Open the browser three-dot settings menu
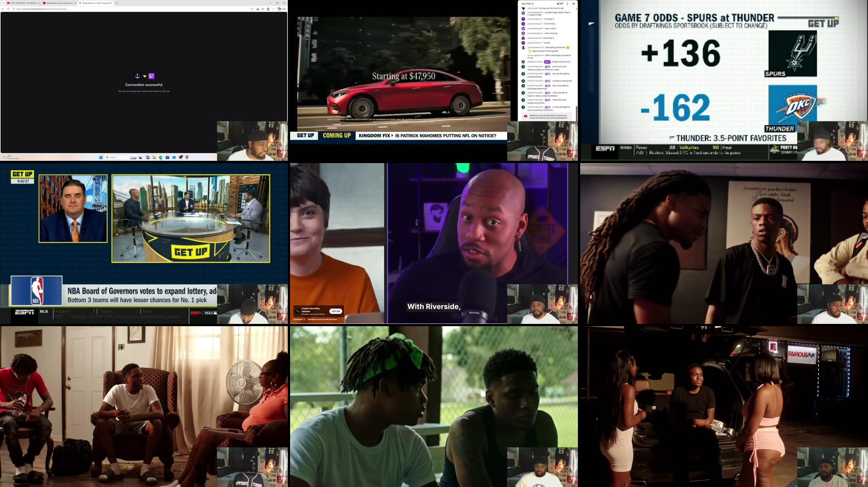 tap(273, 9)
